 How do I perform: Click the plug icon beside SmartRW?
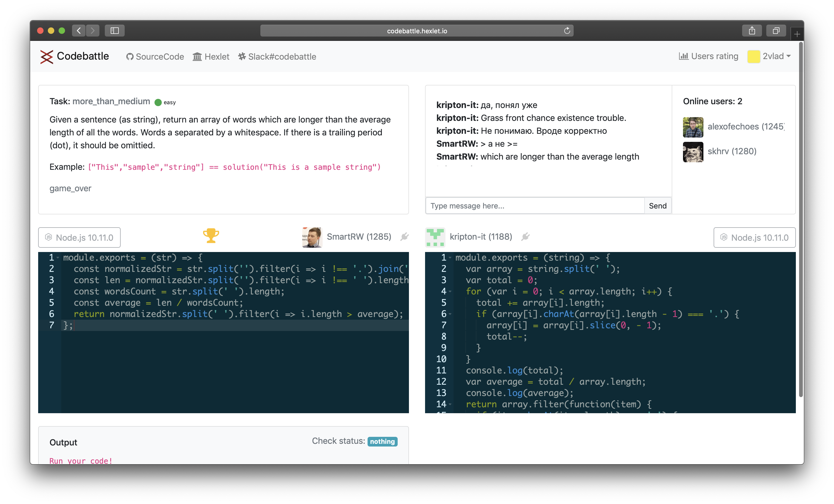click(404, 237)
